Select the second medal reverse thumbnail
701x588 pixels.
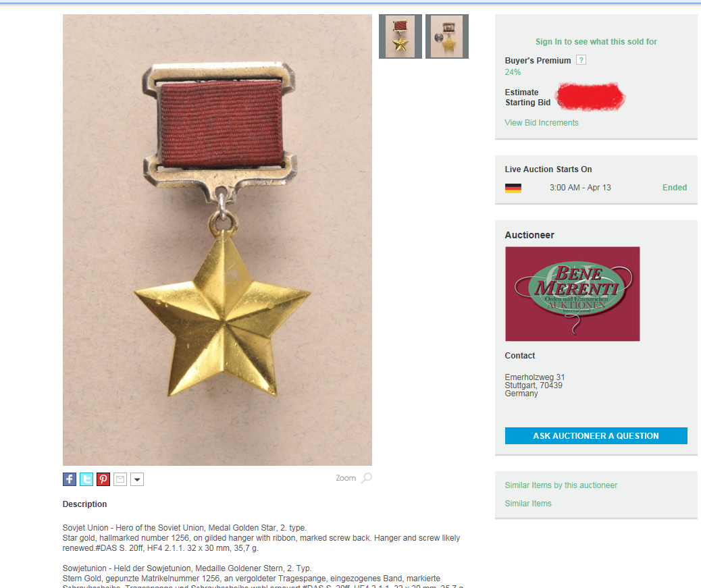pos(447,36)
